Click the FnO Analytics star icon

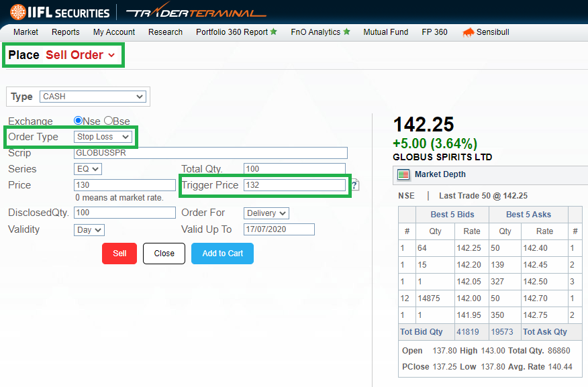[346, 32]
